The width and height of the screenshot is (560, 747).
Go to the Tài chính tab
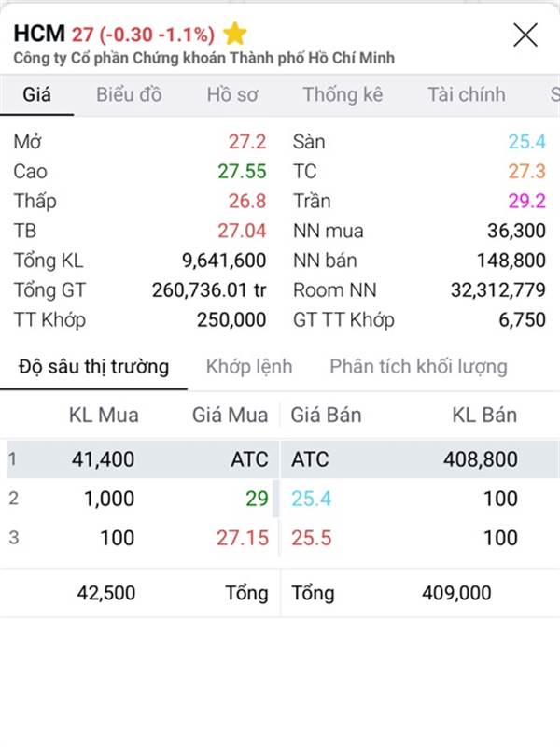467,94
